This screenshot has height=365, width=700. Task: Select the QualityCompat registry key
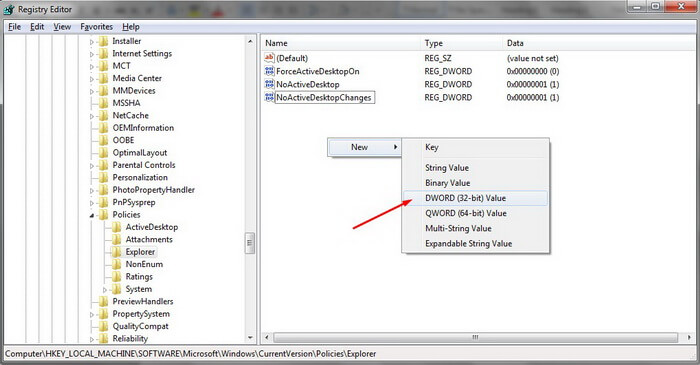141,326
